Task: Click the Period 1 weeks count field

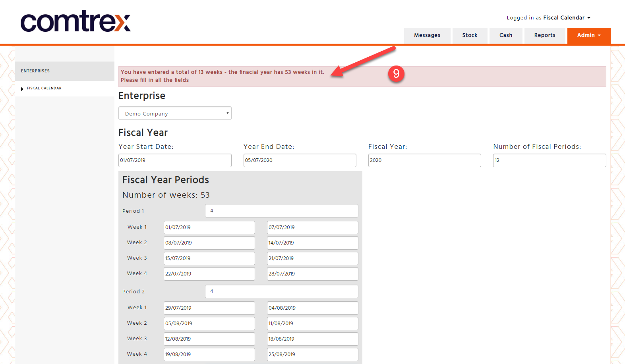Action: 282,211
